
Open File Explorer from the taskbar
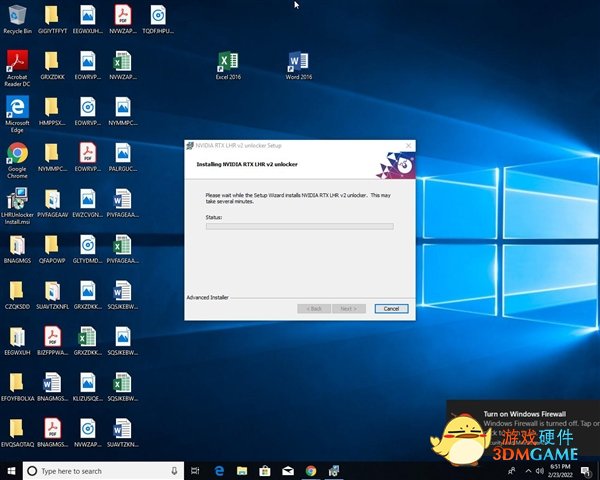point(242,471)
